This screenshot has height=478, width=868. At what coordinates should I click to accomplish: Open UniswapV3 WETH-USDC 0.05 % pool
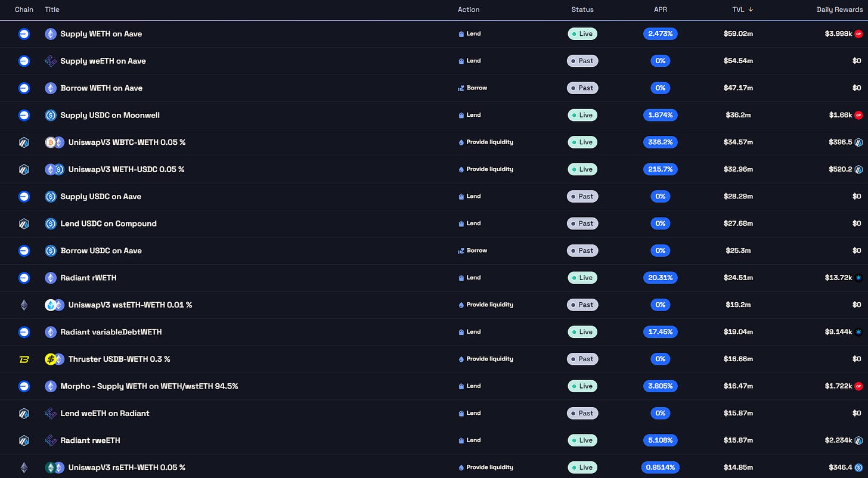tap(434, 169)
